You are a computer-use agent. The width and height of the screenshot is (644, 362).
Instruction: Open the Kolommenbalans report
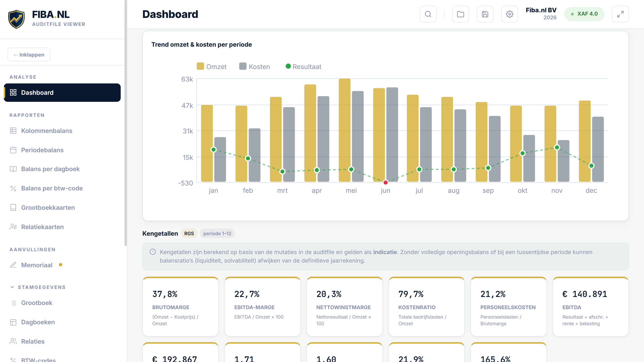click(62, 131)
